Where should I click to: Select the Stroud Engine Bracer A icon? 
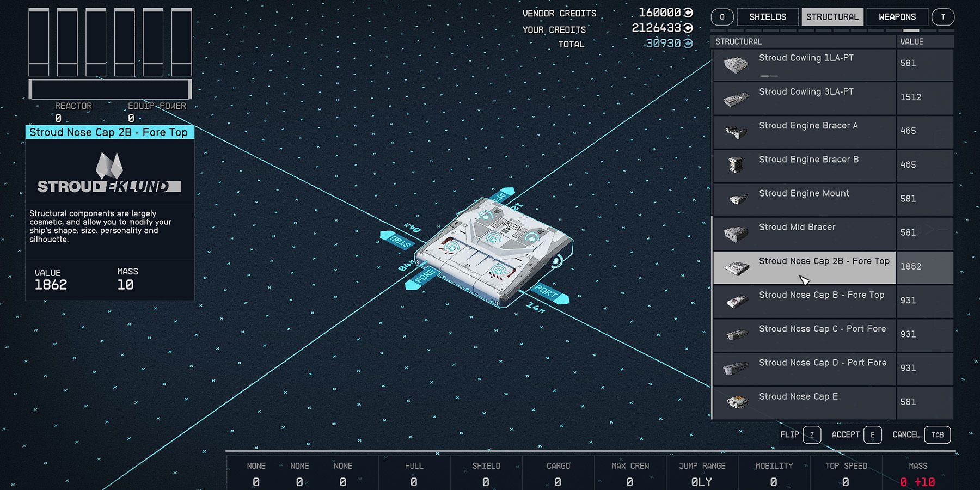736,132
